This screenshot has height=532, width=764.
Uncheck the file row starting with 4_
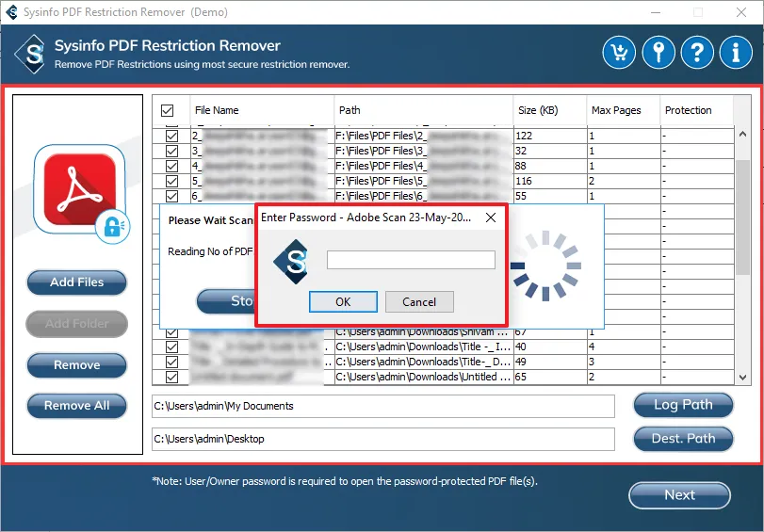point(171,166)
